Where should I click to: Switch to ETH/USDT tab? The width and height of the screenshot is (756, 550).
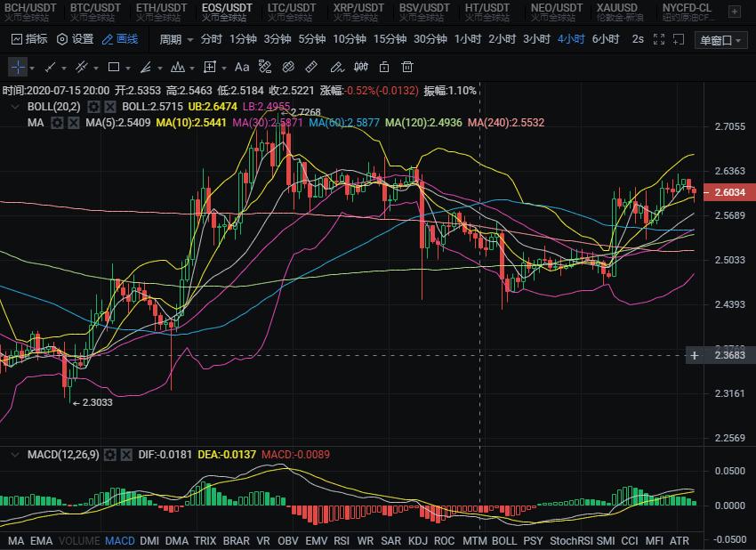(x=161, y=12)
